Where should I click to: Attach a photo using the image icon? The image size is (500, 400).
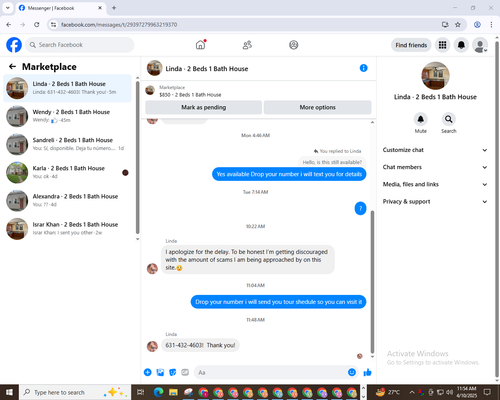pos(160,372)
